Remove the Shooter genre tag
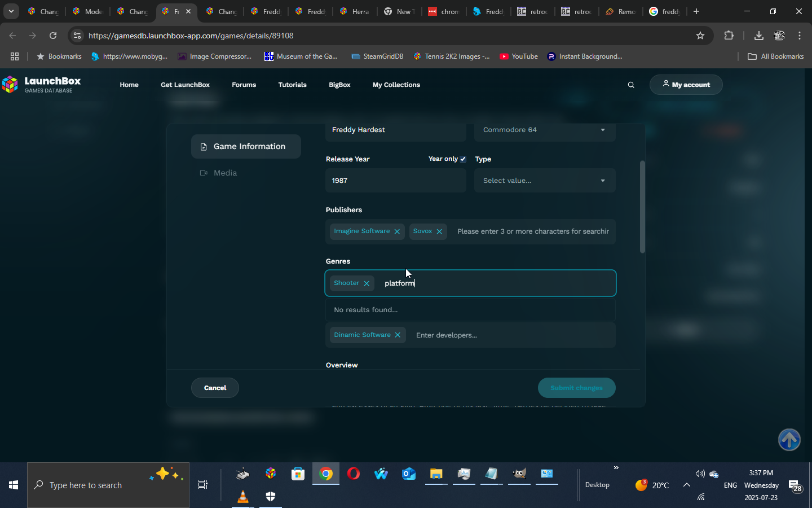 [x=367, y=283]
